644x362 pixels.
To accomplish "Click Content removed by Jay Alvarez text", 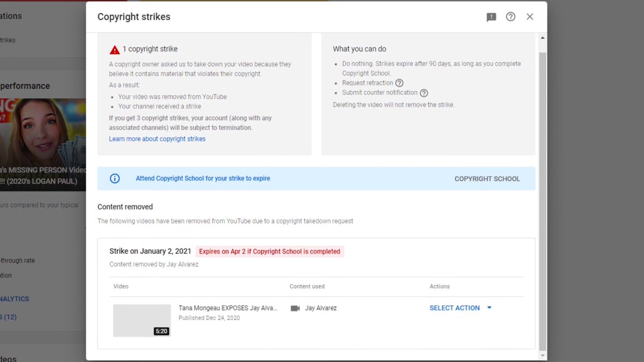I will tap(154, 264).
